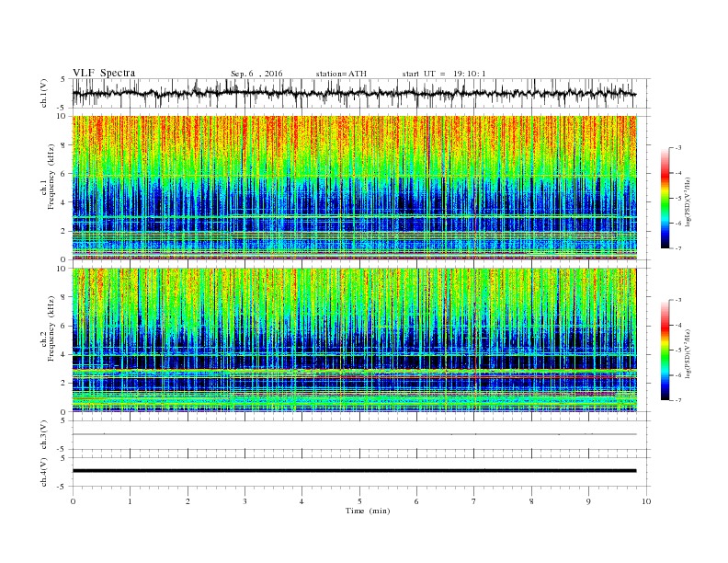Click the '2' kHz tick on ch.1 frequency axis
The image size is (728, 563).
(x=64, y=231)
